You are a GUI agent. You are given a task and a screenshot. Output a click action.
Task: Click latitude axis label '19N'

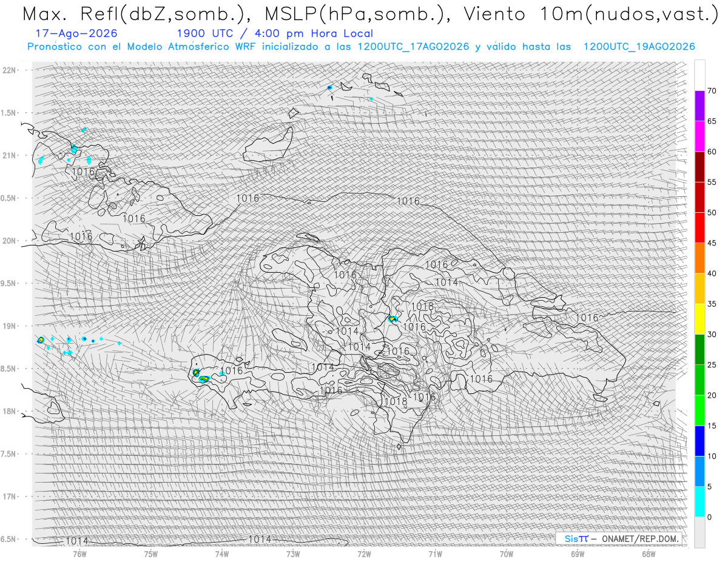coord(10,326)
